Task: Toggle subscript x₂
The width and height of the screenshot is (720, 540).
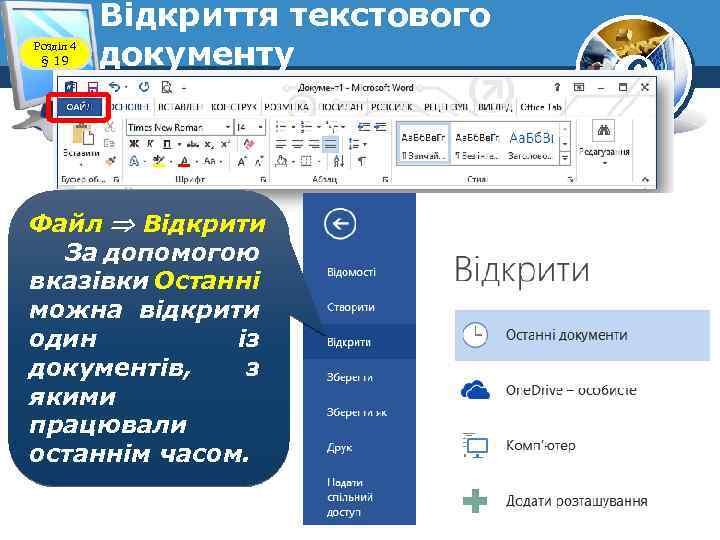Action: click(209, 144)
